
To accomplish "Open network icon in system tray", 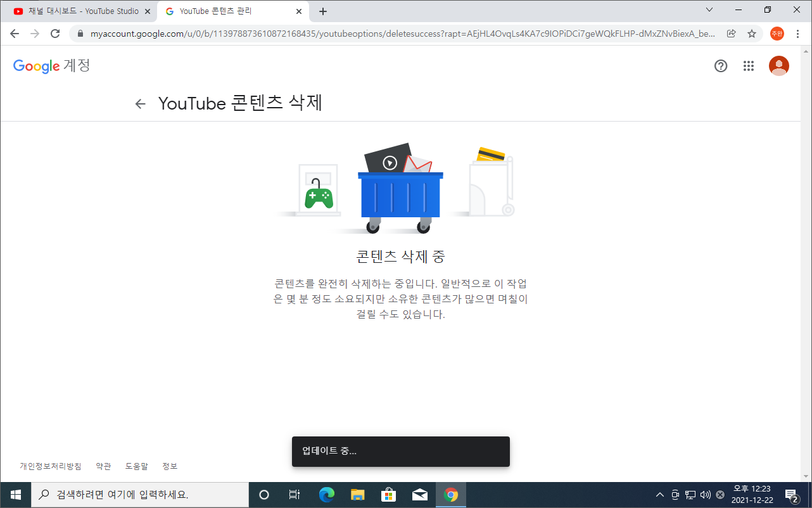I will tap(690, 495).
